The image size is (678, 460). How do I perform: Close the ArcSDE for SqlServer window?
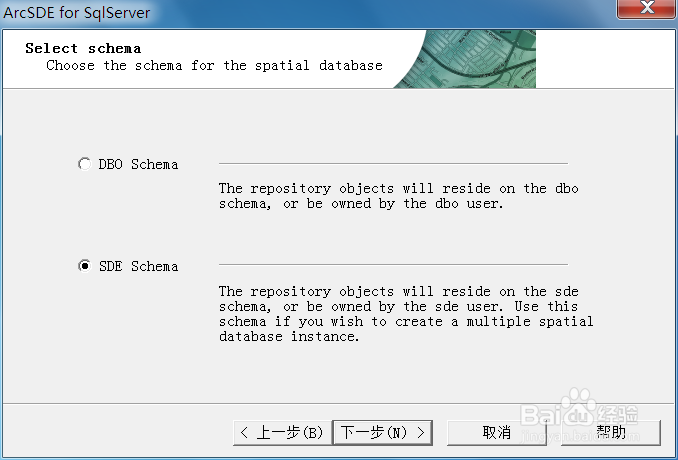coord(646,8)
